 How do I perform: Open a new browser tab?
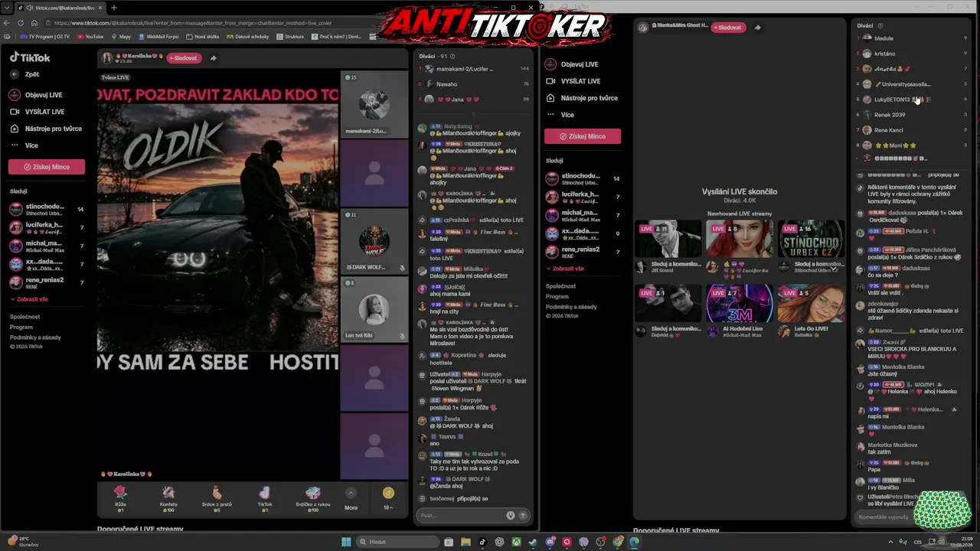pos(114,8)
